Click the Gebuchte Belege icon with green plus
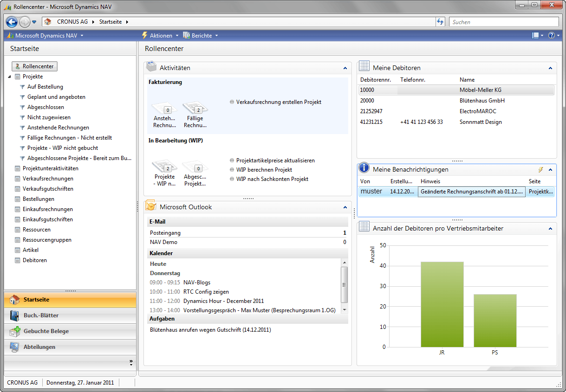Image resolution: width=566 pixels, height=392 pixels. point(15,331)
